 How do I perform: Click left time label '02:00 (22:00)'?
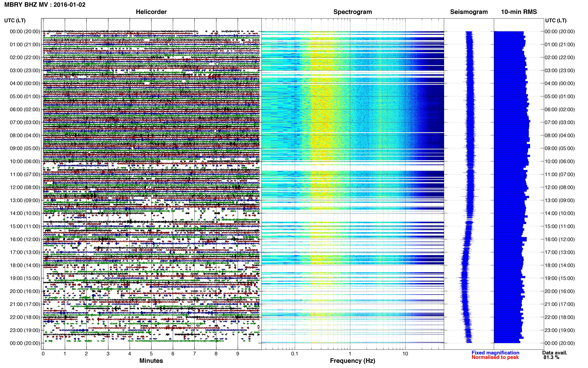point(25,57)
